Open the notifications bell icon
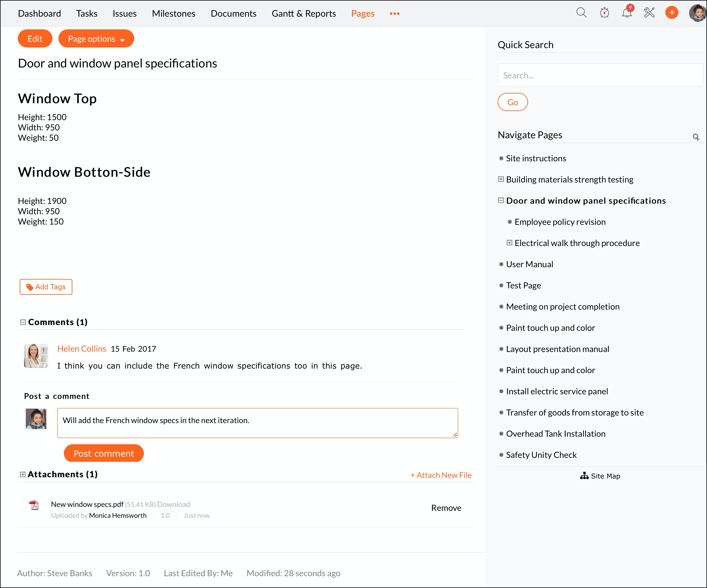This screenshot has height=588, width=707. pos(626,13)
